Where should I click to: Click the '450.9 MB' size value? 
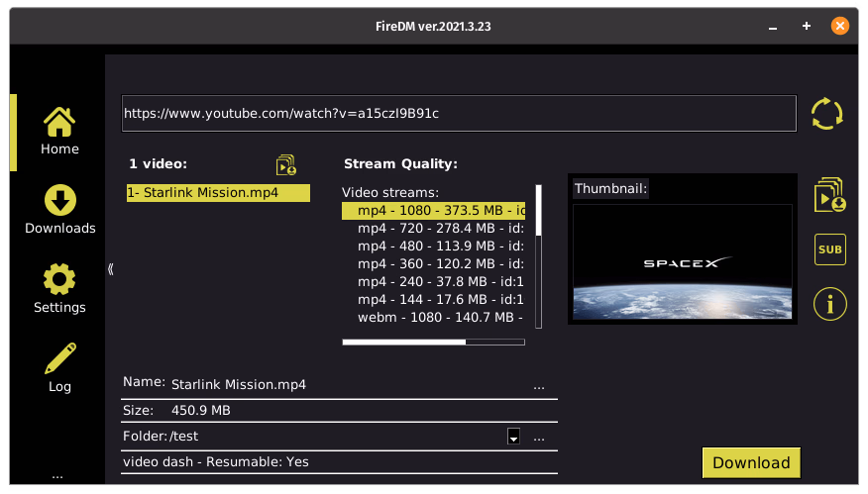(201, 411)
